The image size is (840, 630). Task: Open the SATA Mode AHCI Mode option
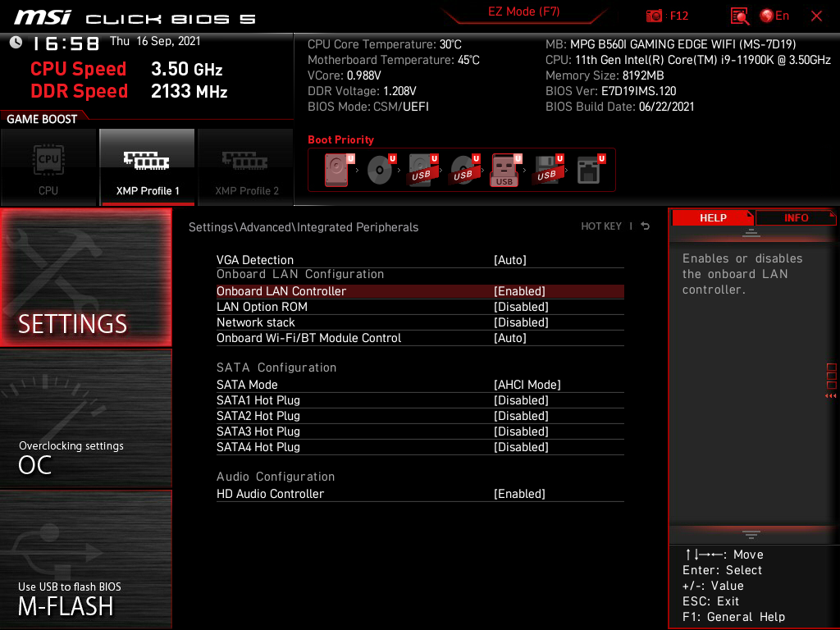click(x=527, y=385)
